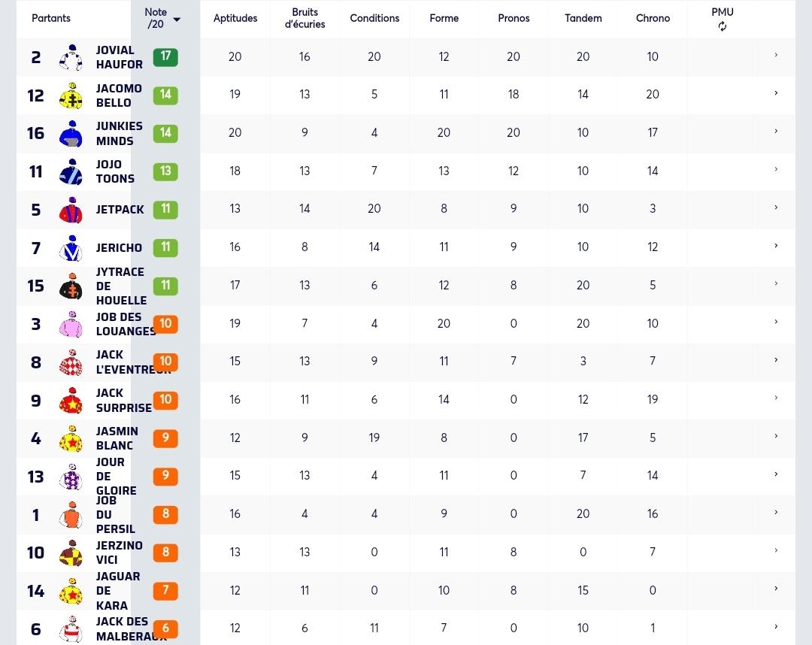Screen dimensions: 812x645
Task: Click Junkies Minds' blue jockey silk
Action: coord(71,134)
